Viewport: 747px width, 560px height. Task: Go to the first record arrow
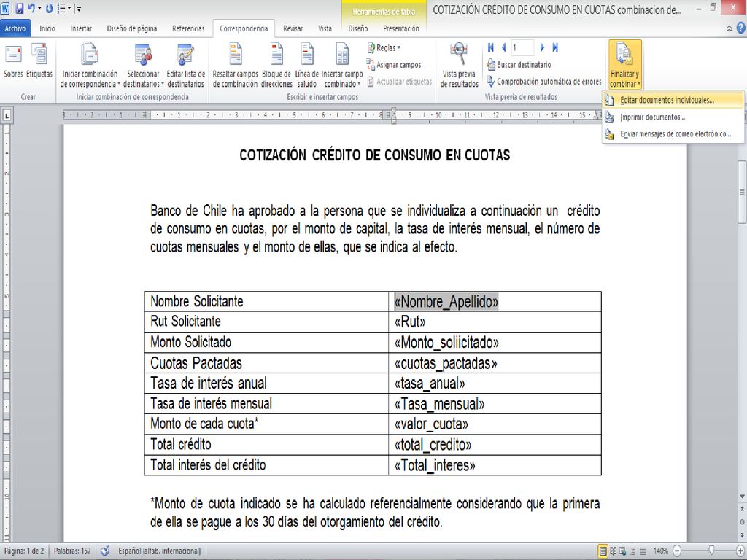click(491, 47)
